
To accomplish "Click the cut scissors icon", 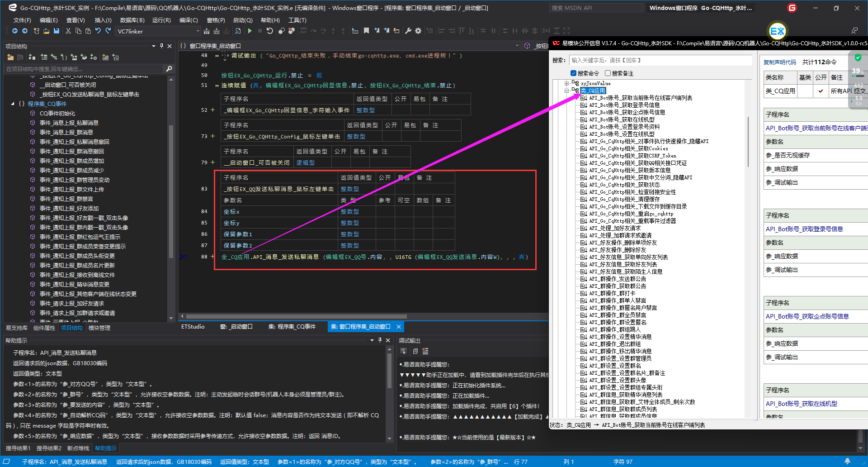I will coord(68,31).
